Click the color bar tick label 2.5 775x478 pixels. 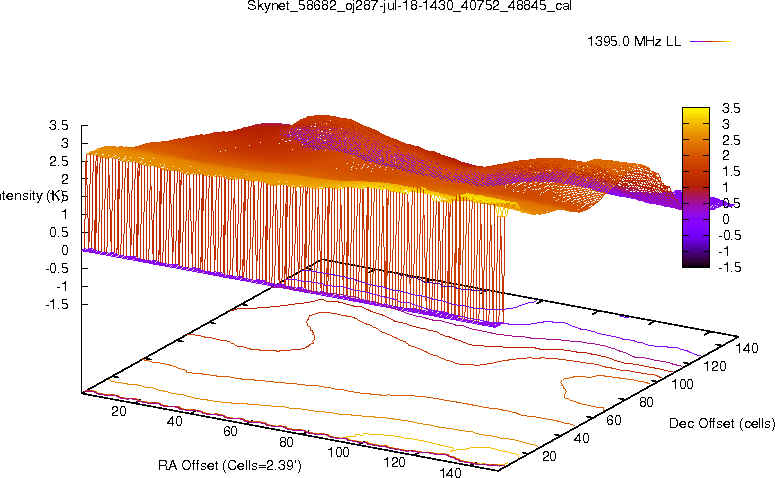[731, 140]
